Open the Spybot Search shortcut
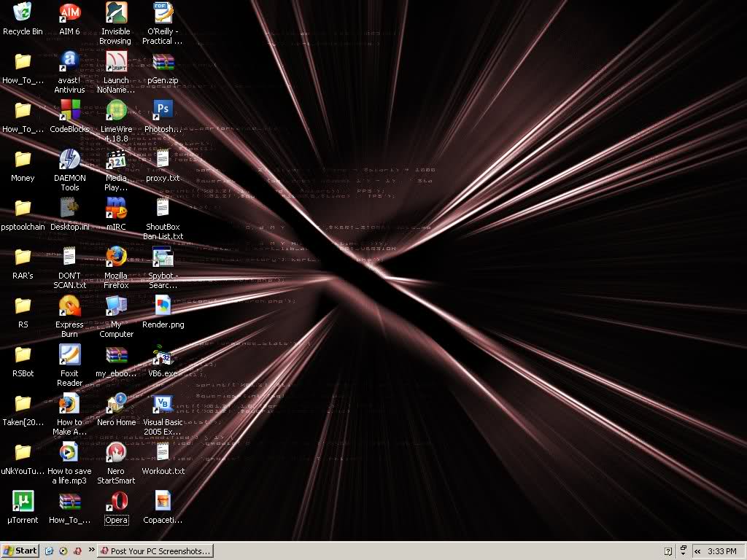This screenshot has width=747, height=560. tap(163, 257)
